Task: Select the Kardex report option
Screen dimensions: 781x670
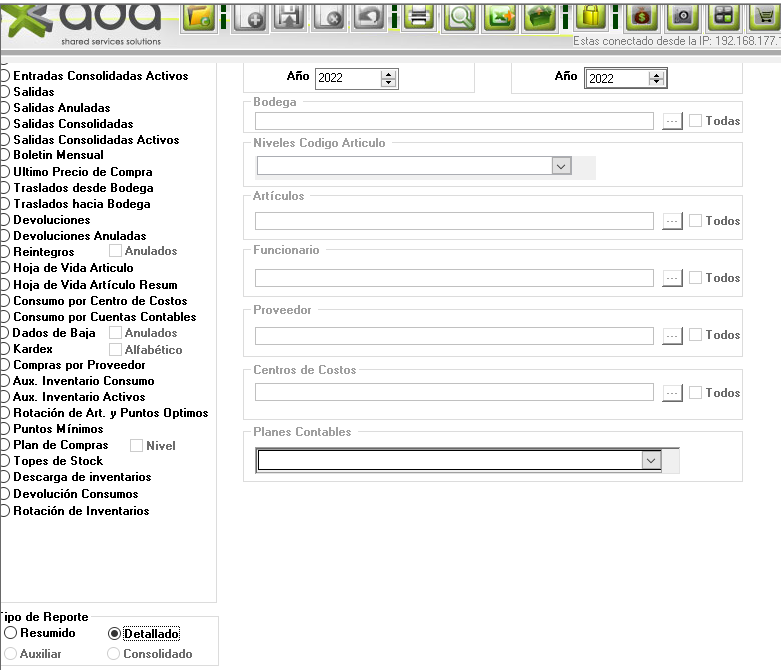Action: tap(6, 349)
